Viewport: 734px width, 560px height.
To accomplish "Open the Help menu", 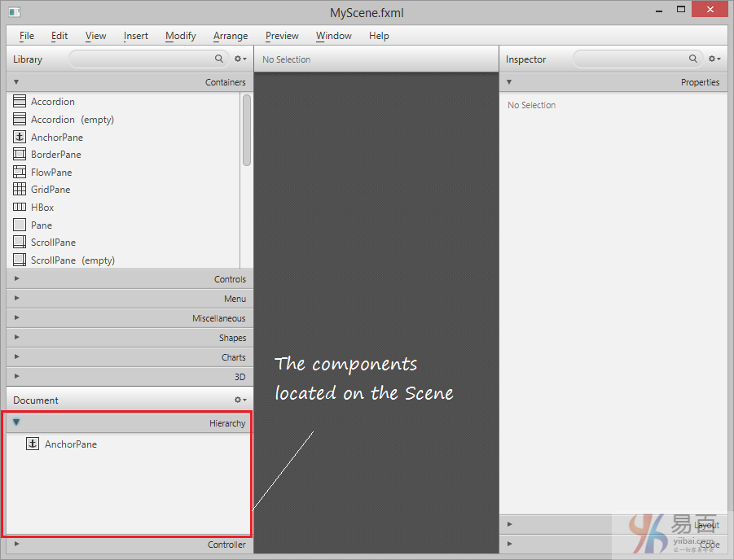I will pos(379,36).
